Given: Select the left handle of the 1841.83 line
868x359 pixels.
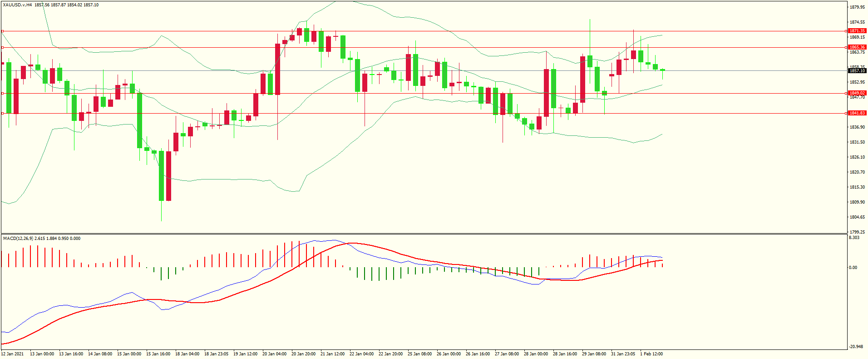Looking at the screenshot, I should (2, 113).
